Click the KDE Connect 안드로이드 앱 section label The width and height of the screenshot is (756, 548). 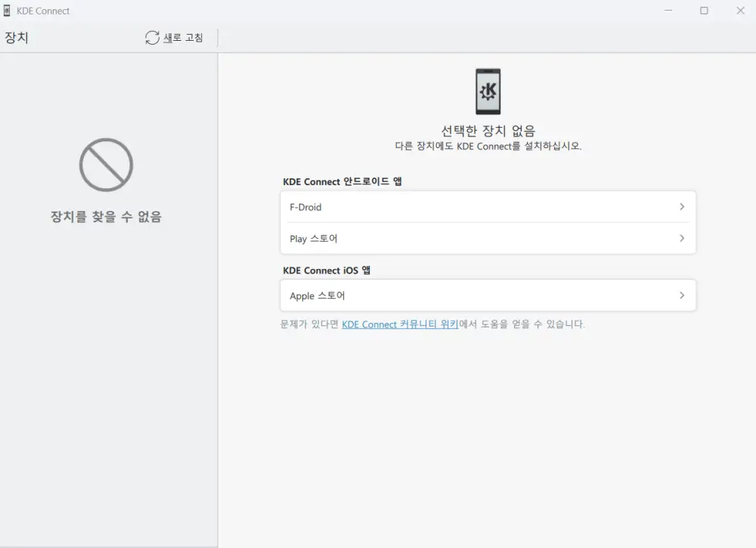click(342, 181)
